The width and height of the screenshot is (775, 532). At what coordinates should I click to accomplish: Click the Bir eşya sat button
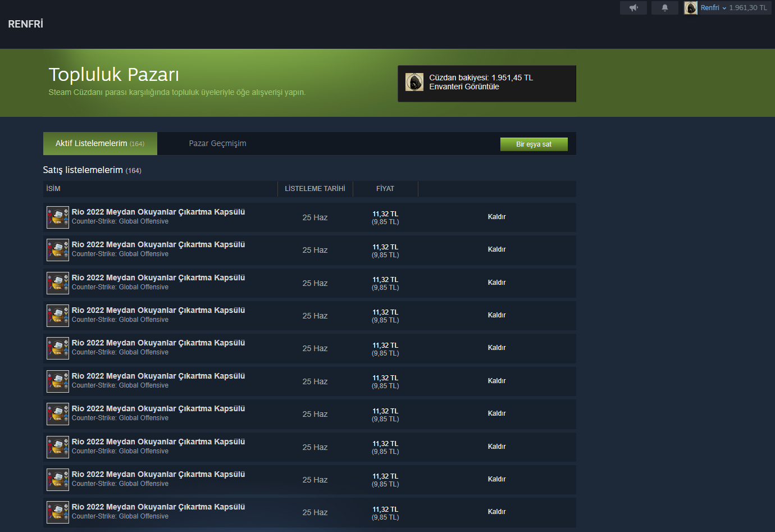tap(534, 144)
